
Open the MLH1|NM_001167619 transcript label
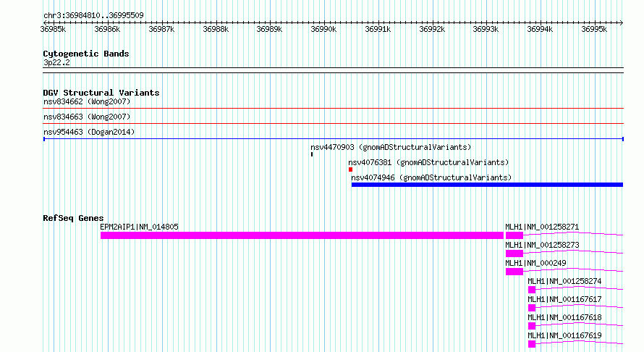coord(564,335)
